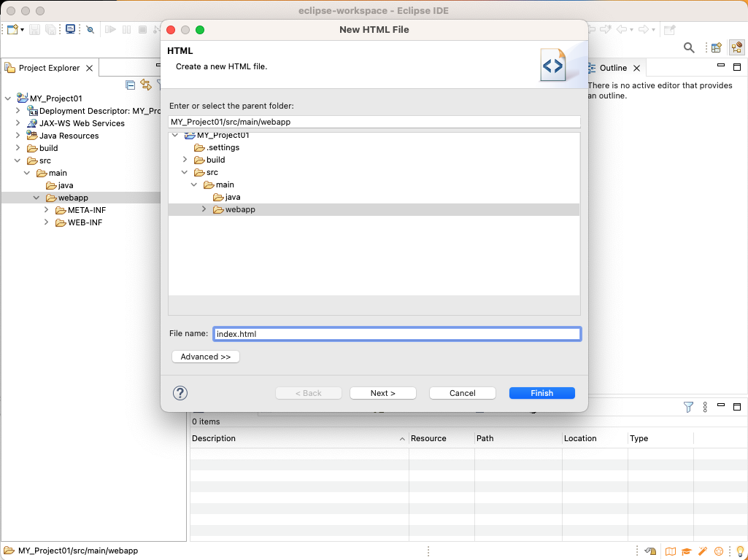
Task: Close the Project Explorer tab
Action: click(89, 68)
